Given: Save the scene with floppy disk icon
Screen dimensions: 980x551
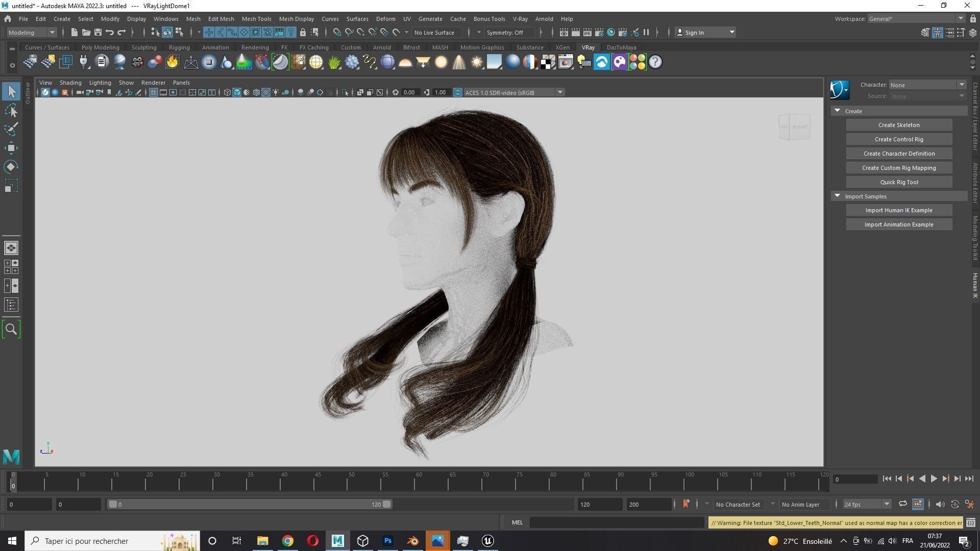Looking at the screenshot, I should click(98, 32).
